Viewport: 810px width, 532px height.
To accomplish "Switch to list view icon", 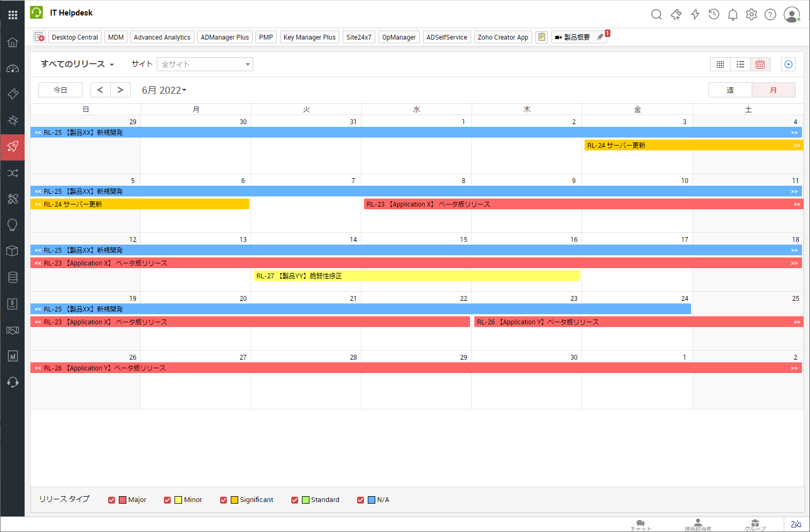I will pyautogui.click(x=740, y=64).
